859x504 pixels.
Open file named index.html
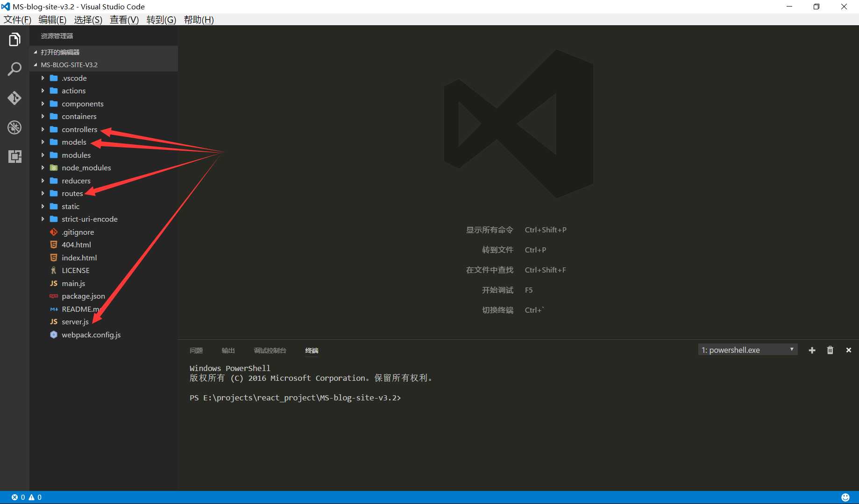(x=79, y=258)
